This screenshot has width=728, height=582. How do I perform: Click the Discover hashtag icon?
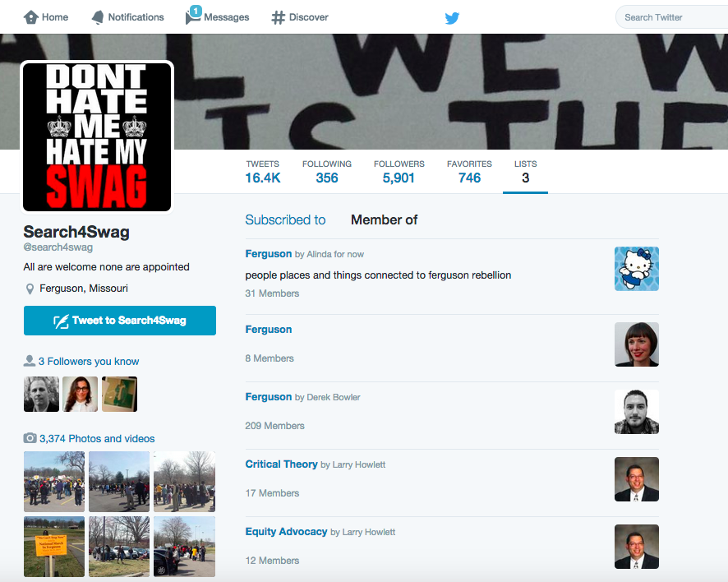[x=278, y=17]
